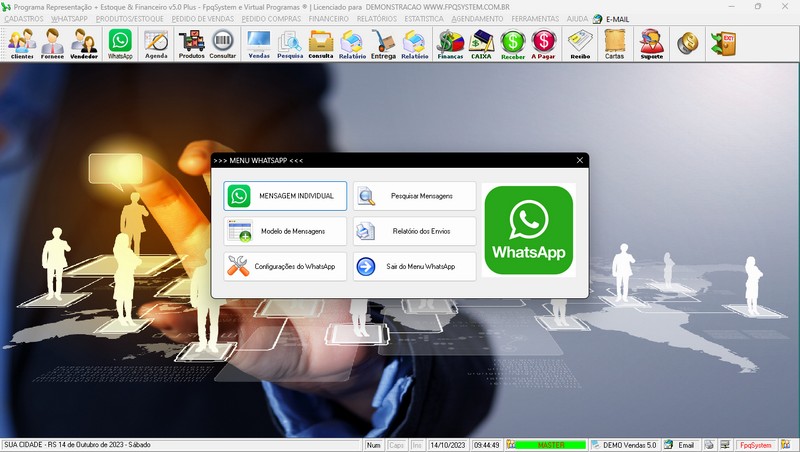Open Clientes from the toolbar
Image resolution: width=800 pixels, height=452 pixels.
[x=22, y=43]
